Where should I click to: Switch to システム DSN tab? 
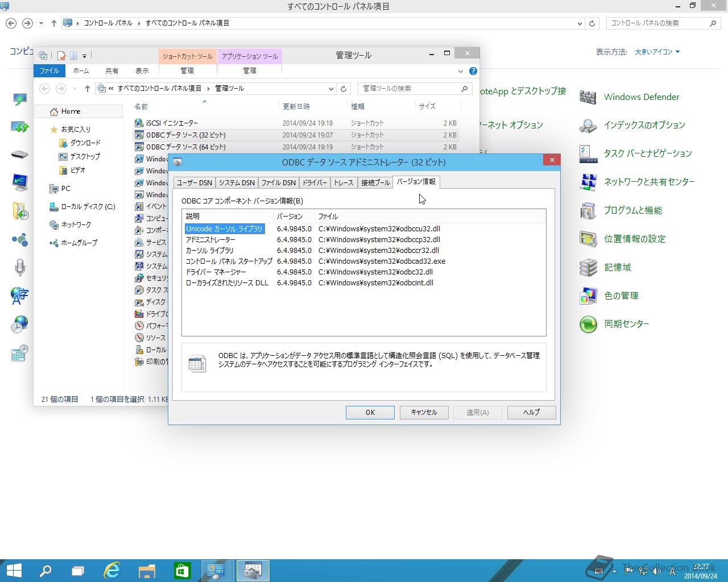(x=237, y=182)
